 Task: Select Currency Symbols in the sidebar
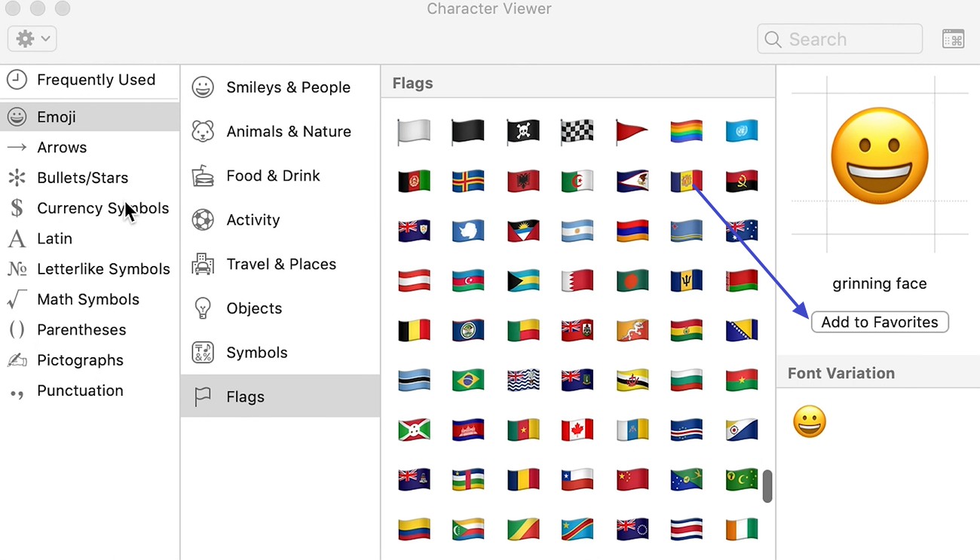[90, 208]
